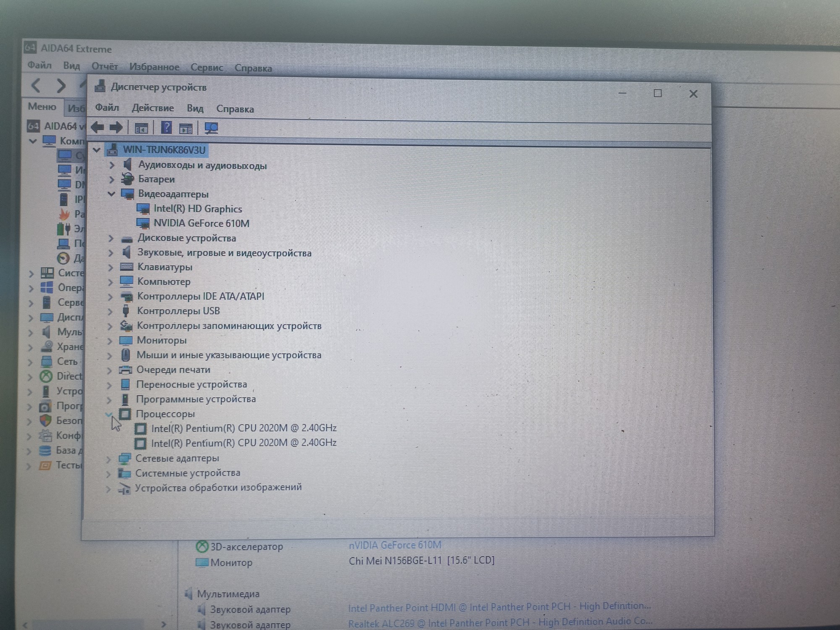Open the nVIDIA GeForce 610M link in AIDA64

395,545
